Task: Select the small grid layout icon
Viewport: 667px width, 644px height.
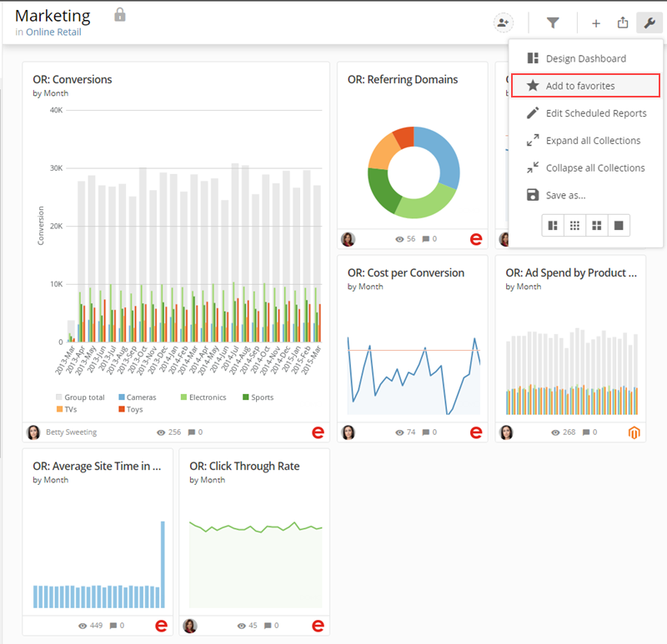Action: (x=574, y=225)
